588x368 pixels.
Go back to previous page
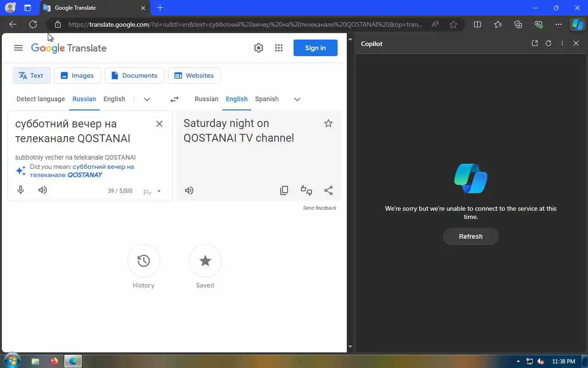pyautogui.click(x=13, y=24)
